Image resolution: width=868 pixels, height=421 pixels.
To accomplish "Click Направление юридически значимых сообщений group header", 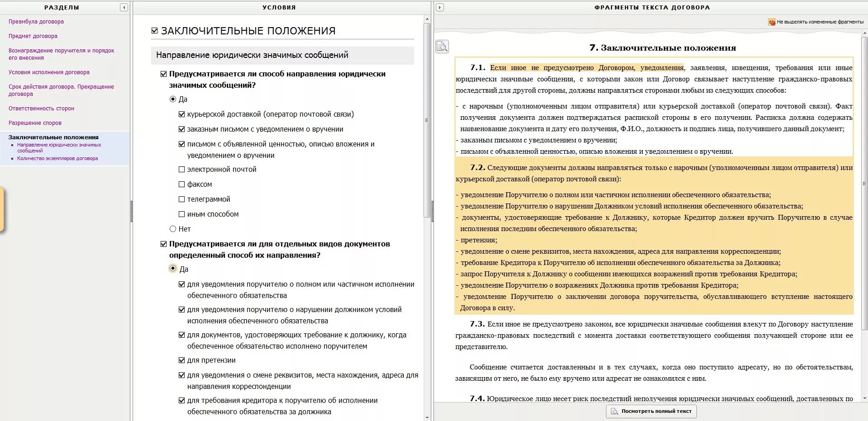I will [282, 55].
